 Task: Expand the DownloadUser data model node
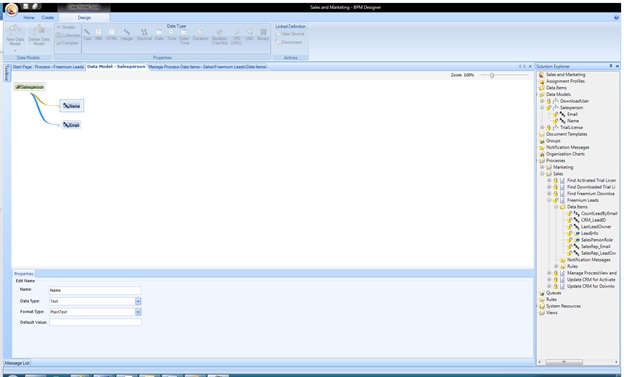(542, 101)
